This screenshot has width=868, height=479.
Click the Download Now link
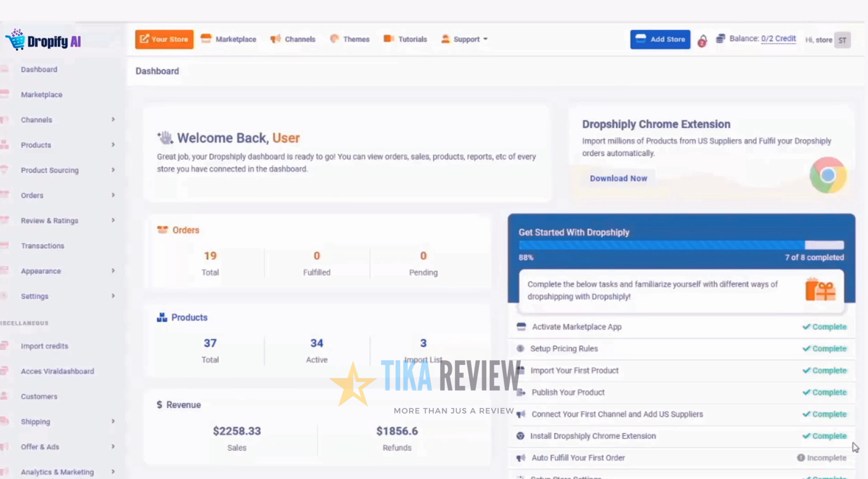618,178
